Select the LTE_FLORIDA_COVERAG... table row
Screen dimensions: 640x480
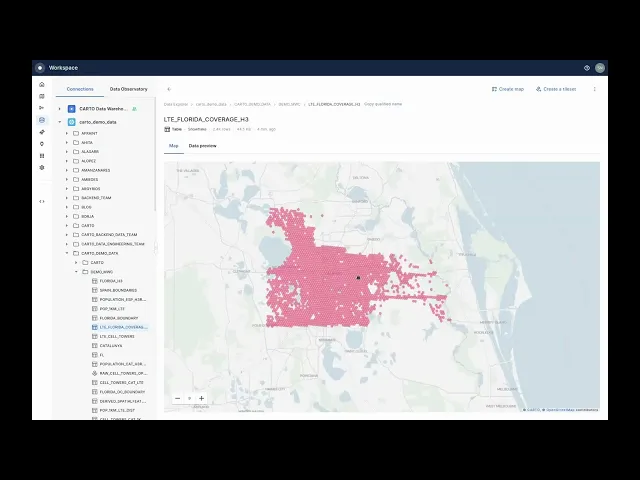click(121, 327)
